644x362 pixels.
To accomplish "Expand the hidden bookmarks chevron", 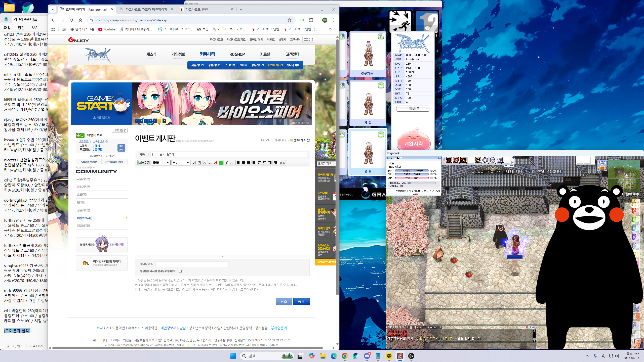I will (x=330, y=29).
